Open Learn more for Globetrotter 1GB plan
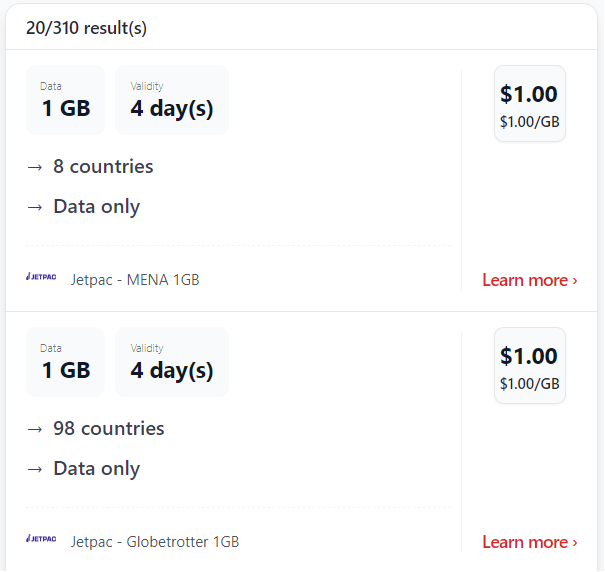 (530, 542)
